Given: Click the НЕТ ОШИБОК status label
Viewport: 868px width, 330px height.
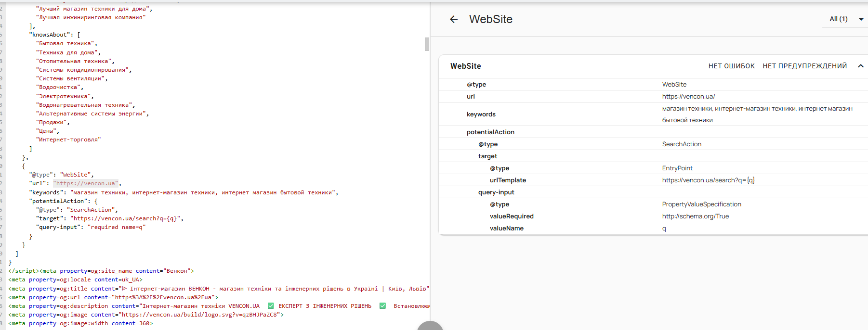Looking at the screenshot, I should click(x=731, y=66).
